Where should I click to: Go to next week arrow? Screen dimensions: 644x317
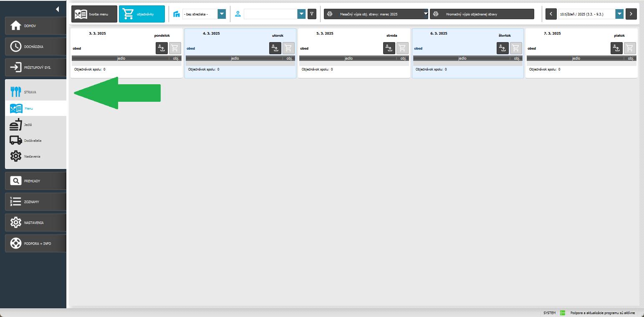click(x=631, y=14)
